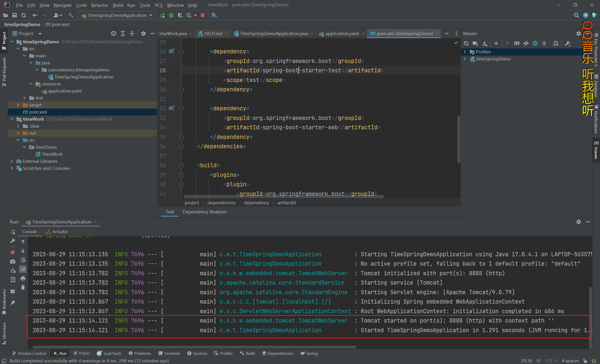Toggle read-only lock icon in status bar
The width and height of the screenshot is (600, 364).
[585, 360]
